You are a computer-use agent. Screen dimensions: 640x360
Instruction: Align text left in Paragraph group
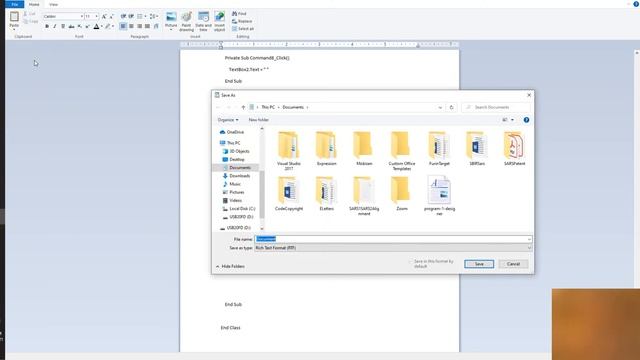(123, 26)
